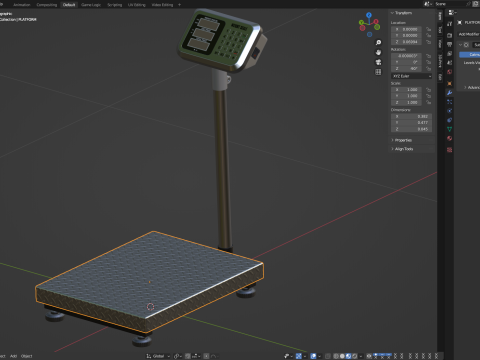Click the Rotation Z field showing 90°
The width and height of the screenshot is (480, 360).
pos(406,69)
